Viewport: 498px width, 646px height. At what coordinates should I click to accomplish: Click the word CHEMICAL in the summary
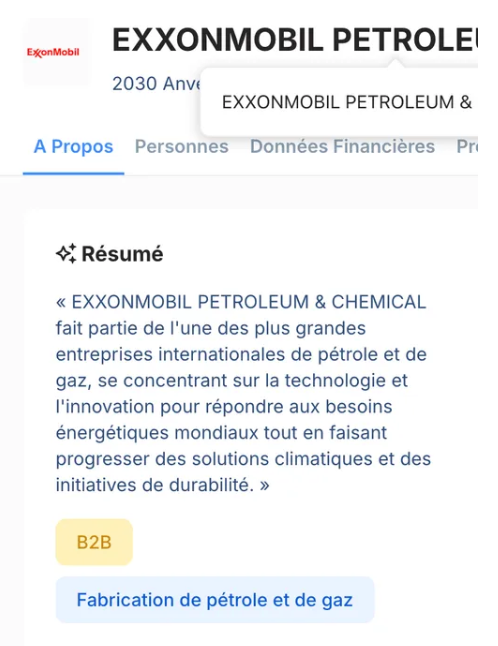[x=379, y=302]
